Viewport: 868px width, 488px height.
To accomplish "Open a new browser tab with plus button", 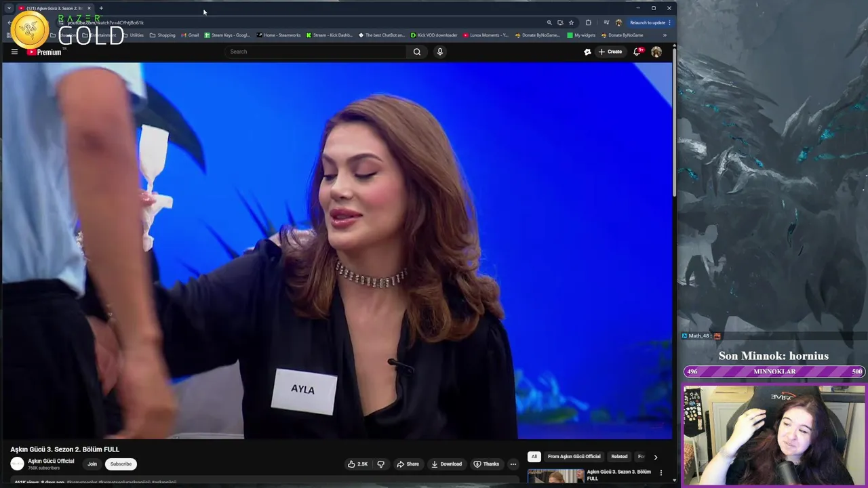I will pyautogui.click(x=101, y=8).
